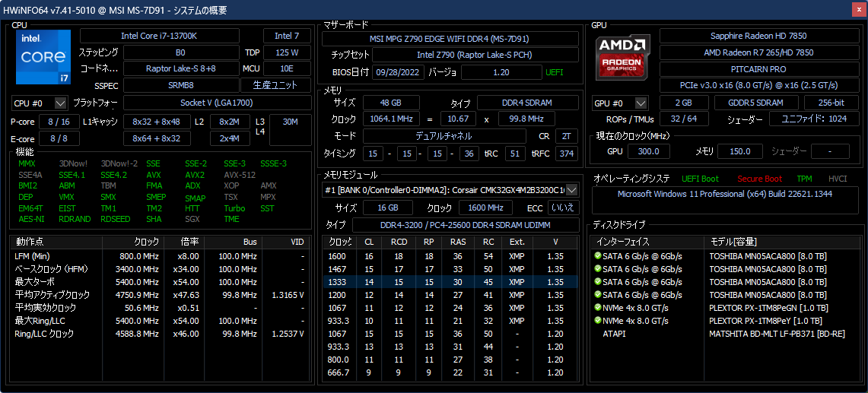Click the module 16 GB size field
This screenshot has width=868, height=393.
387,208
